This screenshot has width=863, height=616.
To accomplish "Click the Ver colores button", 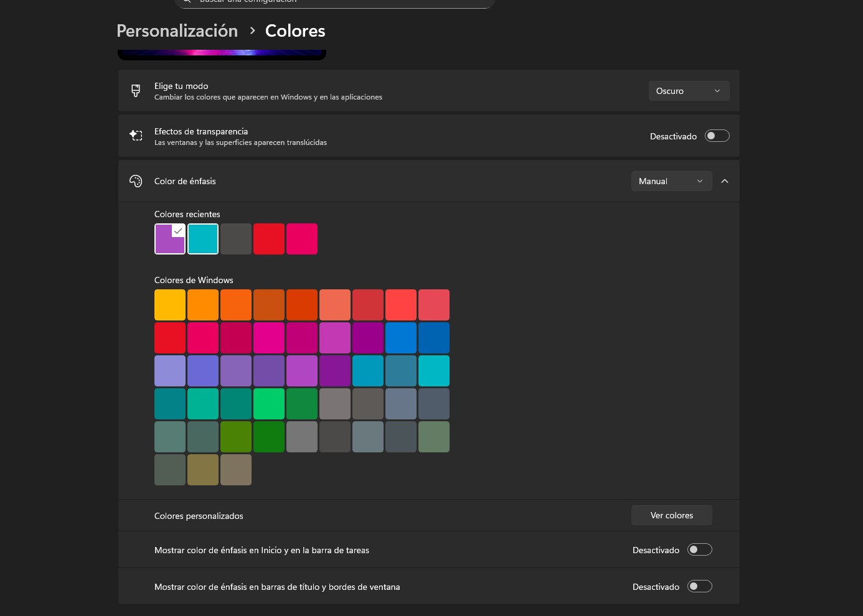I will tap(671, 515).
